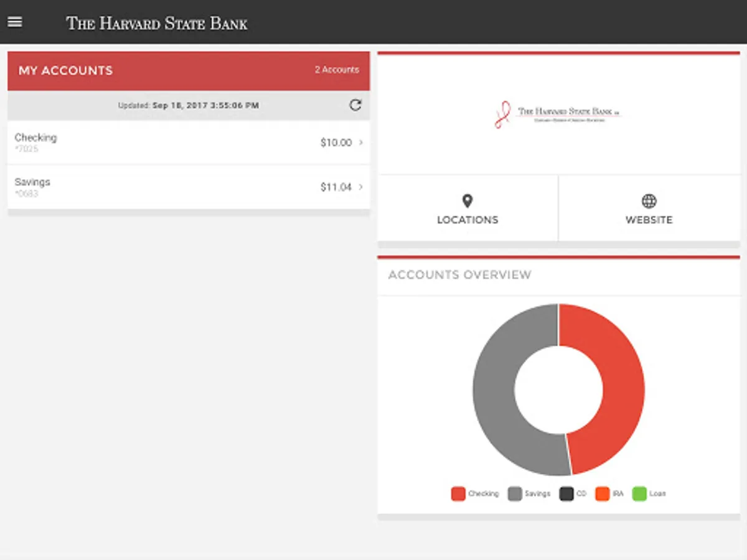Viewport: 747px width, 560px height.
Task: Select the Savings account name
Action: click(32, 182)
